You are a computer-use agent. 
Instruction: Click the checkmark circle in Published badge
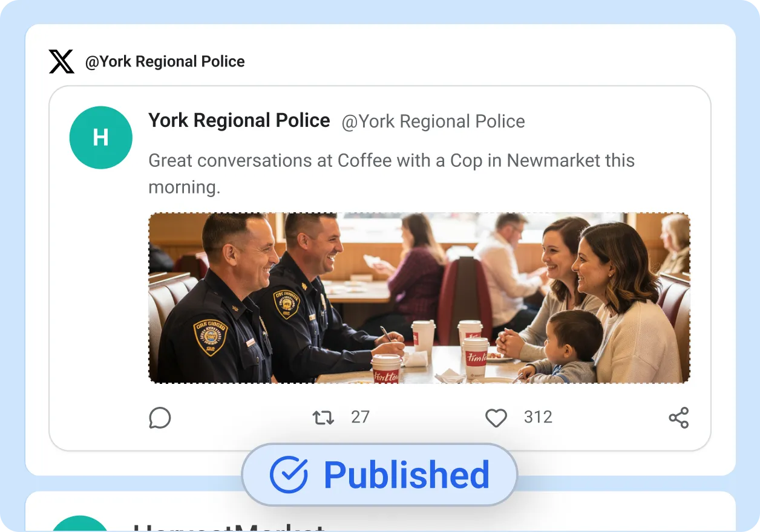(x=289, y=475)
